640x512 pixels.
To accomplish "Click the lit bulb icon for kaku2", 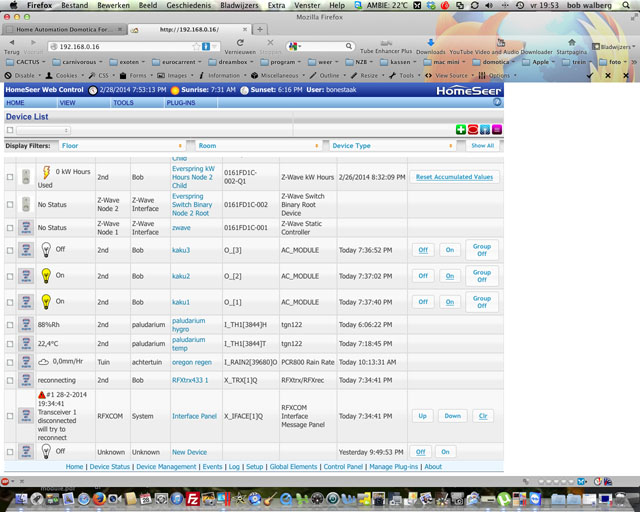I will (46, 276).
